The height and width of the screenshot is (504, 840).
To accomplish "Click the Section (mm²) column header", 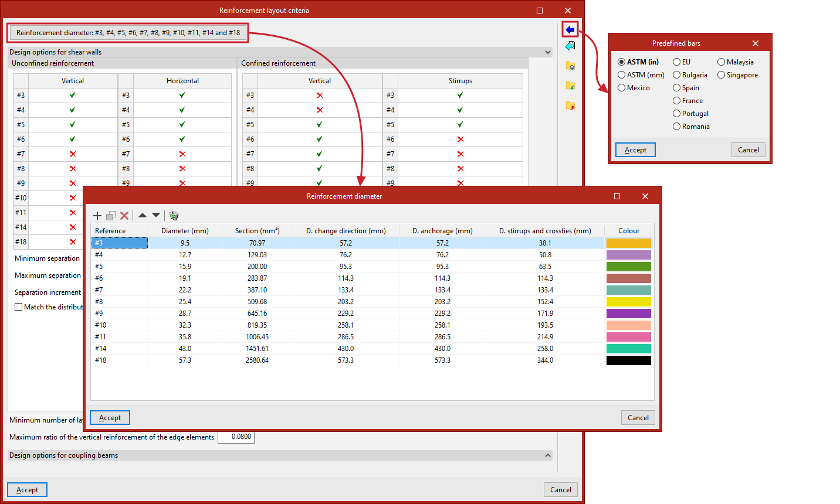I will click(258, 231).
